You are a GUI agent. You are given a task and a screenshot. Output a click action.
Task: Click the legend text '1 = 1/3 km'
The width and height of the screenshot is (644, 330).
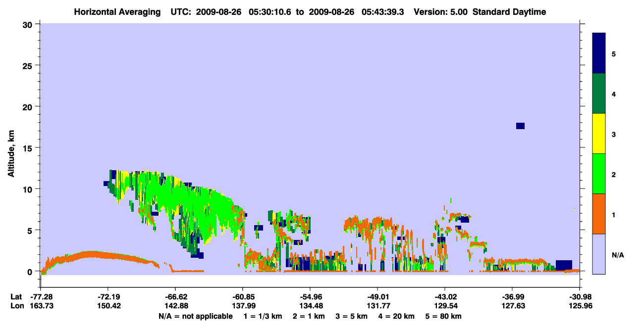pyautogui.click(x=263, y=316)
